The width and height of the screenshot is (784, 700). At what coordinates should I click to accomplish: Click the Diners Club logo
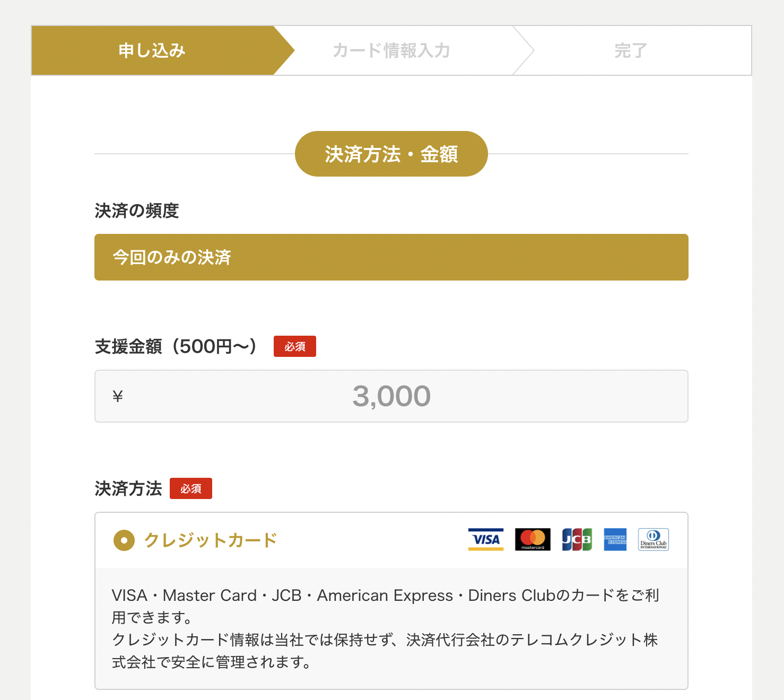pos(654,539)
